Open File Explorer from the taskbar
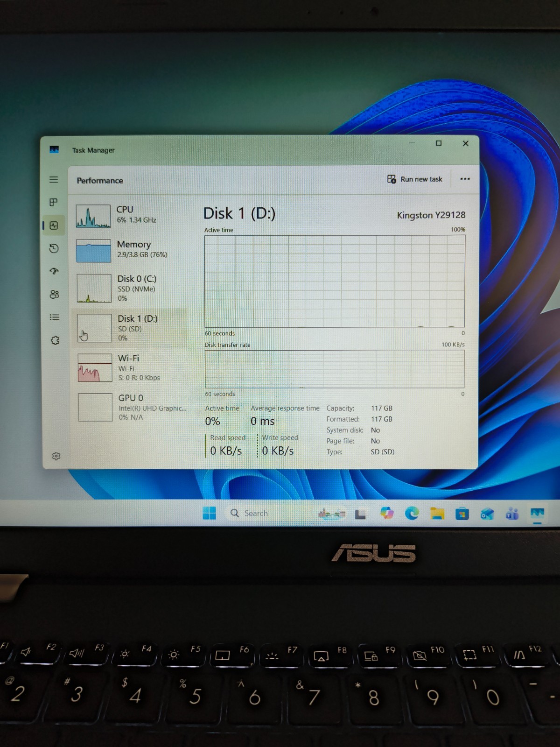 pos(437,514)
